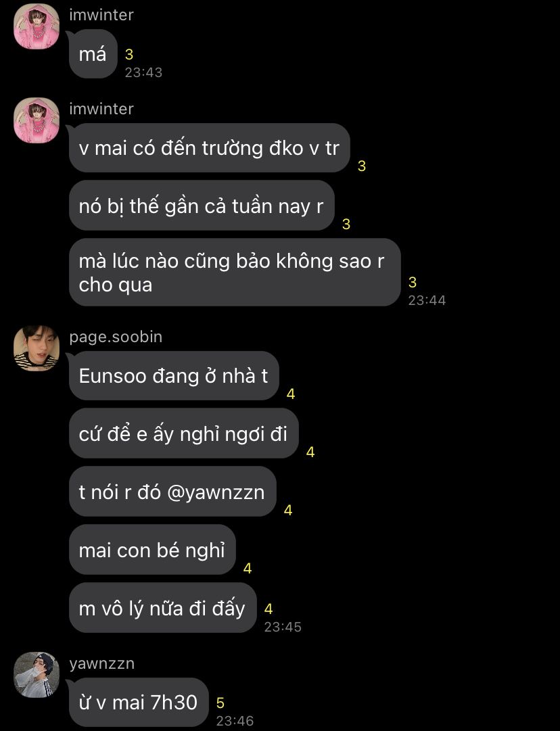This screenshot has height=731, width=560.
Task: Tap read count 5 beside "ừ v mai 7h30"
Action: (x=220, y=703)
